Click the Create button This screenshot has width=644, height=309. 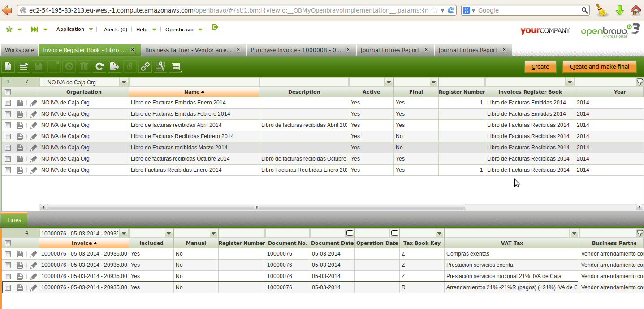pyautogui.click(x=540, y=67)
